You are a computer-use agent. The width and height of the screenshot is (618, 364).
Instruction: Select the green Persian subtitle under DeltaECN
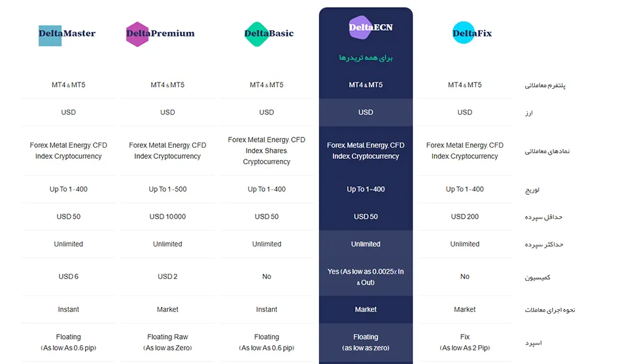click(366, 58)
